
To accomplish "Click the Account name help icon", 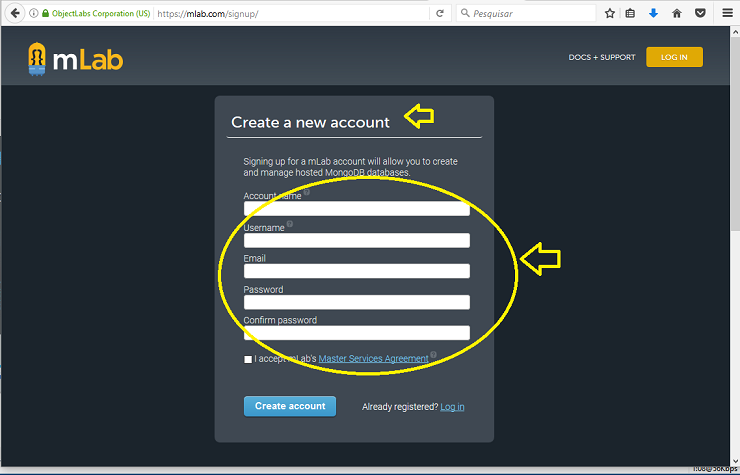I will (307, 192).
